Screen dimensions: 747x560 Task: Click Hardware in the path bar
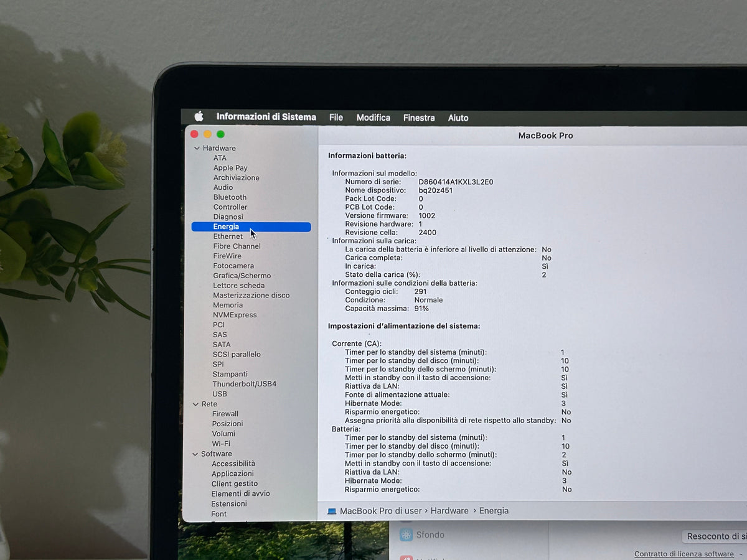[449, 511]
